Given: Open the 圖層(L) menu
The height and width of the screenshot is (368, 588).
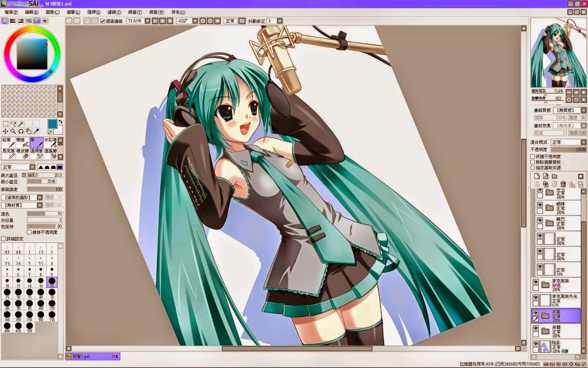Looking at the screenshot, I should click(x=73, y=12).
